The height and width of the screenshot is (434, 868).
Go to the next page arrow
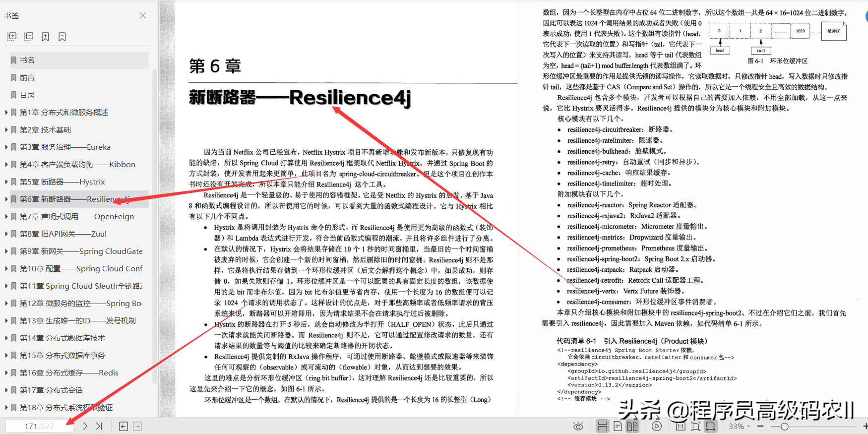tap(85, 426)
